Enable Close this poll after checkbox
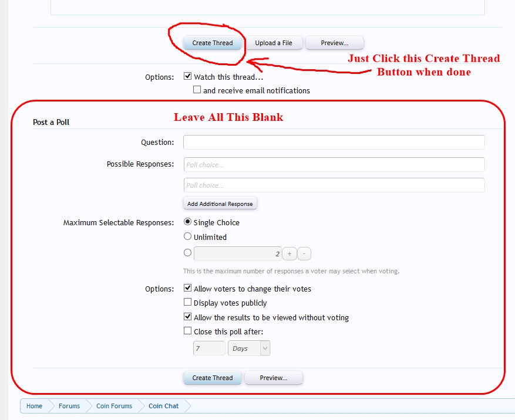Screen dimensions: 515x420 (187, 331)
